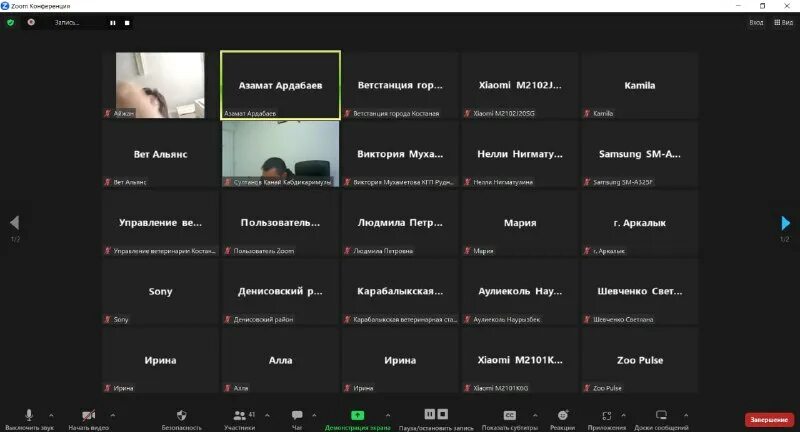Expand the arrow next to Chat

(x=314, y=415)
